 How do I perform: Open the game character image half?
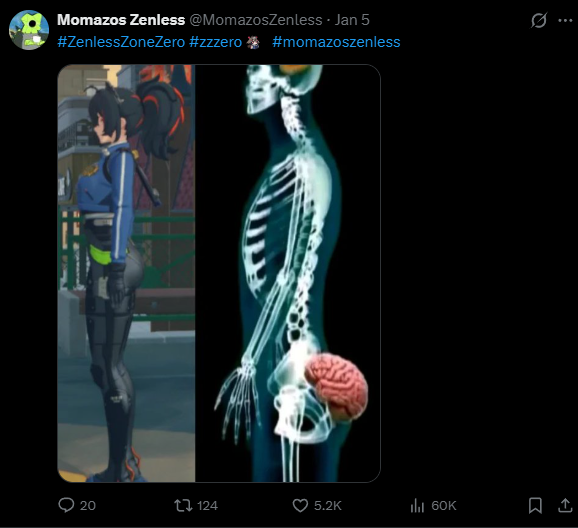click(126, 273)
